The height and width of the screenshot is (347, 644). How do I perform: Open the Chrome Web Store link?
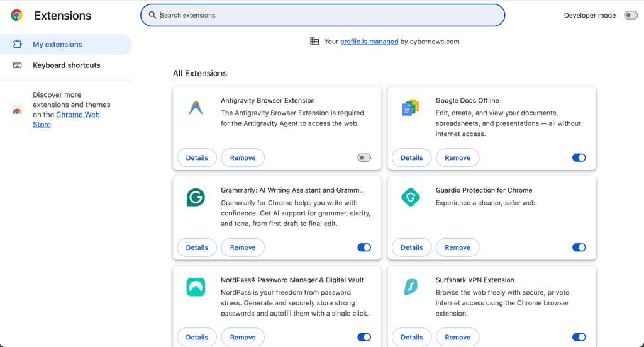(x=77, y=115)
